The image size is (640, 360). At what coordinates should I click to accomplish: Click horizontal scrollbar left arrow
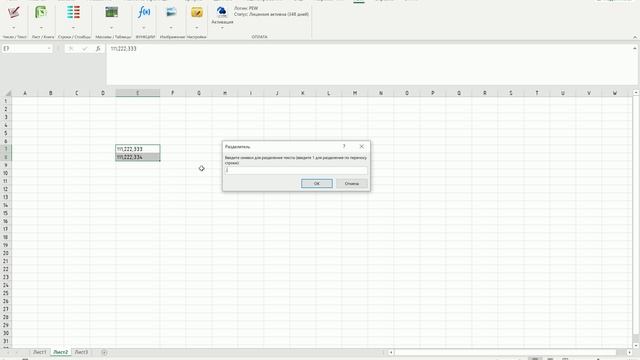pos(391,352)
